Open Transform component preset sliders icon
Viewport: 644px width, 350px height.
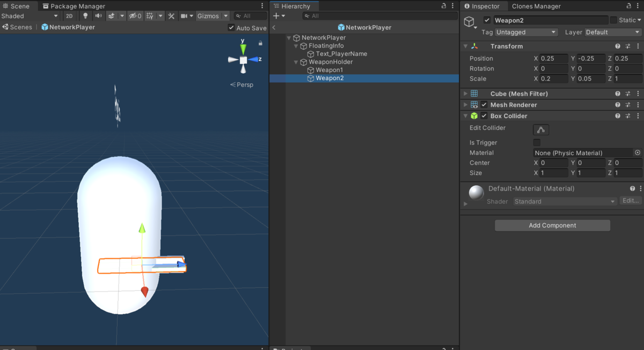[628, 46]
